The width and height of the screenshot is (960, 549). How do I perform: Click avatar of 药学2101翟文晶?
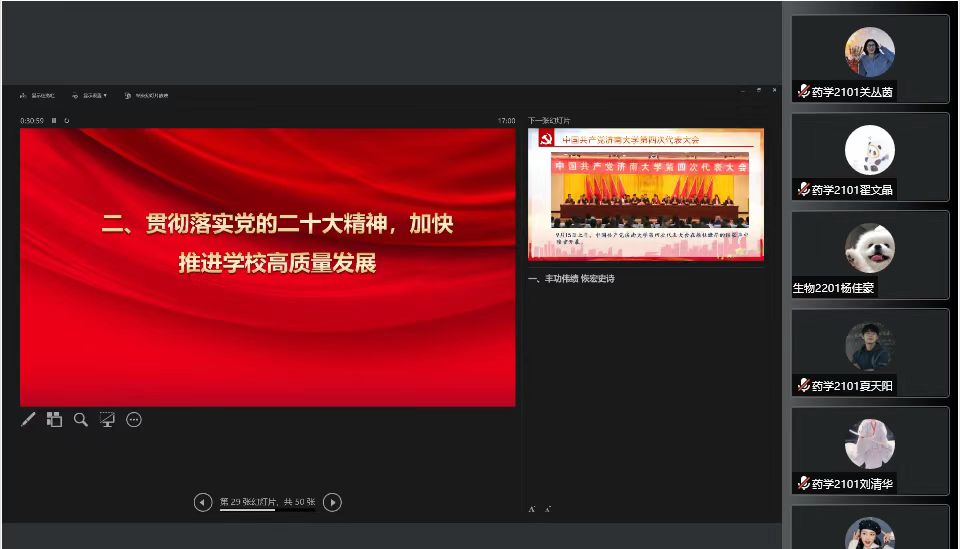[x=869, y=150]
